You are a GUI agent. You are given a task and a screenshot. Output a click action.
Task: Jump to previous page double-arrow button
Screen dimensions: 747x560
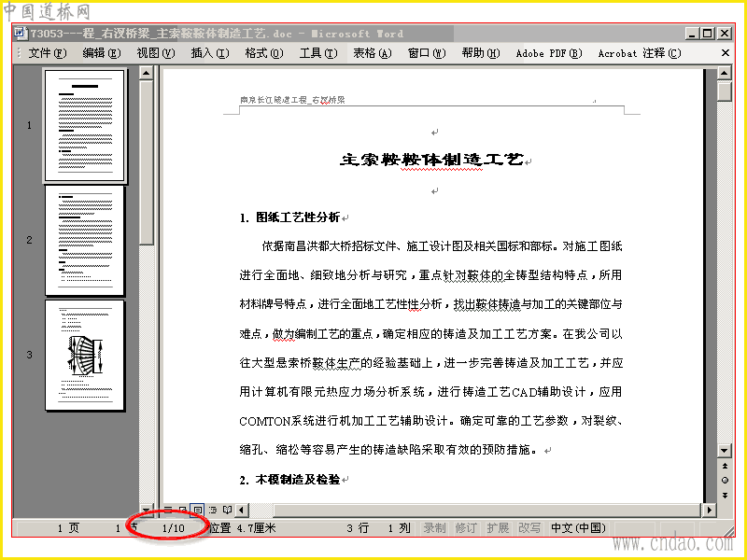tap(725, 466)
